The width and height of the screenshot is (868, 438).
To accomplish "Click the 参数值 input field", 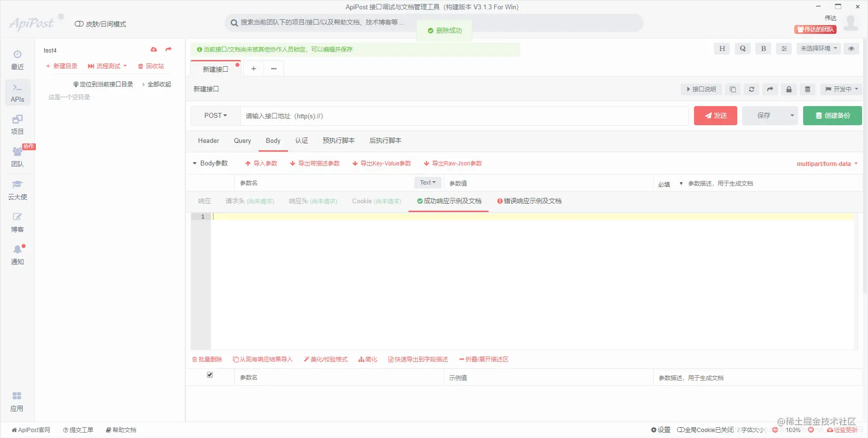I will (x=548, y=183).
